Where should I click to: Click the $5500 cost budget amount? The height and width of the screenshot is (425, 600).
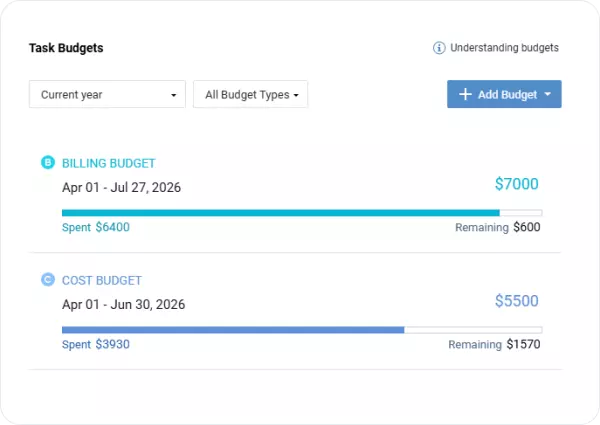[x=517, y=301]
